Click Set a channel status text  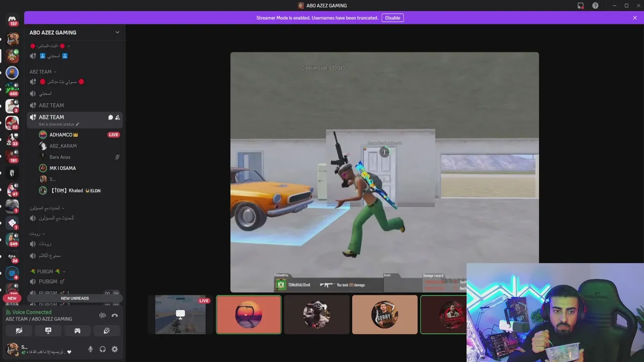point(56,124)
